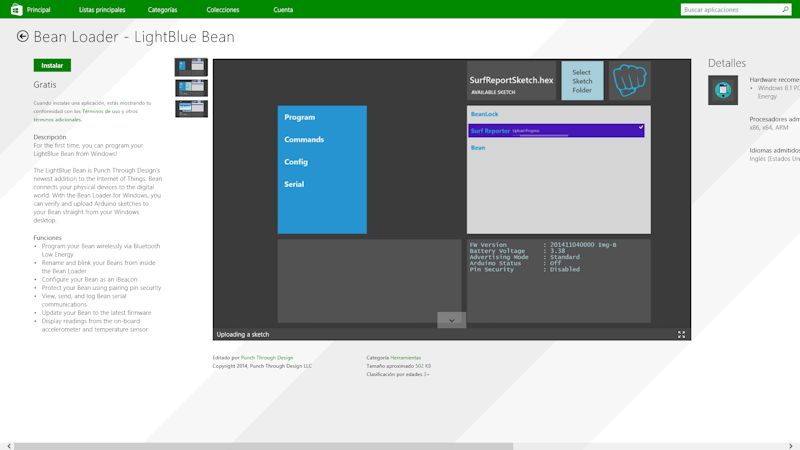800x450 pixels.
Task: Open the términos adicionales link
Action: pos(57,119)
